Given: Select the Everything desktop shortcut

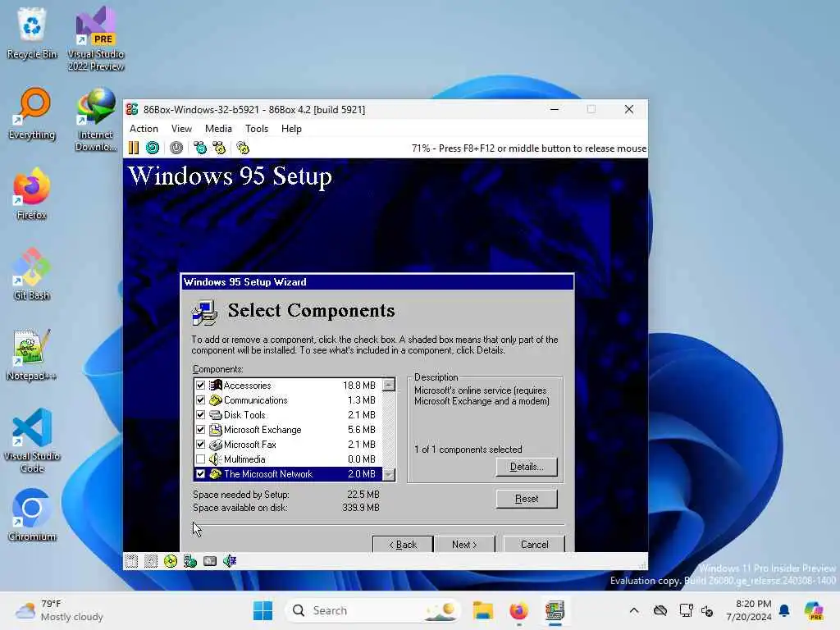Looking at the screenshot, I should click(32, 113).
